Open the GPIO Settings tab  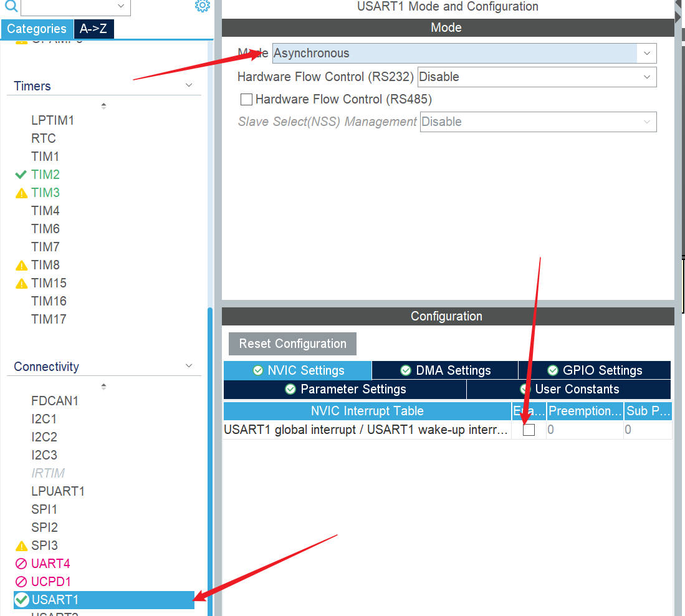[x=594, y=370]
